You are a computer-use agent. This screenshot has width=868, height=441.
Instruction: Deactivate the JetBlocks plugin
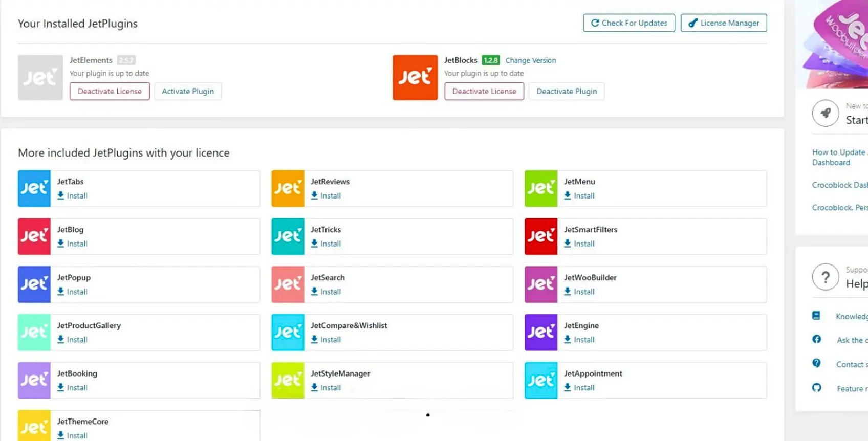(x=567, y=91)
